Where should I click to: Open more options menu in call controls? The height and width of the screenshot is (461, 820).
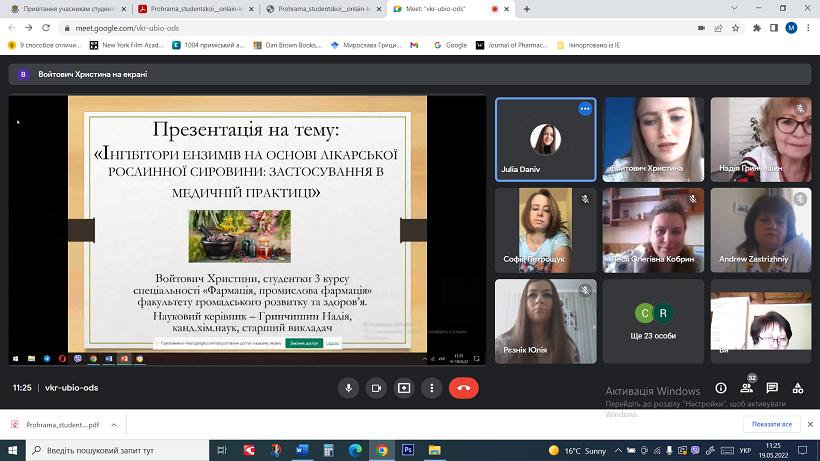[x=431, y=388]
